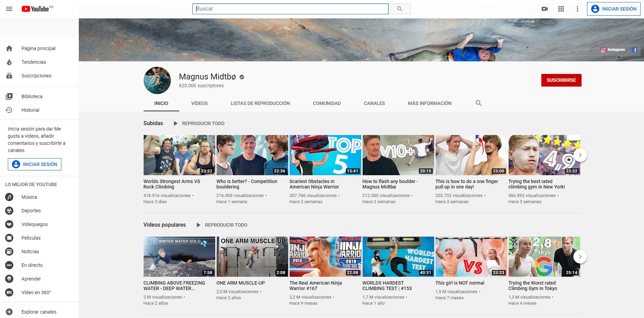Click title Trying the best rated climbing gym

[537, 184]
